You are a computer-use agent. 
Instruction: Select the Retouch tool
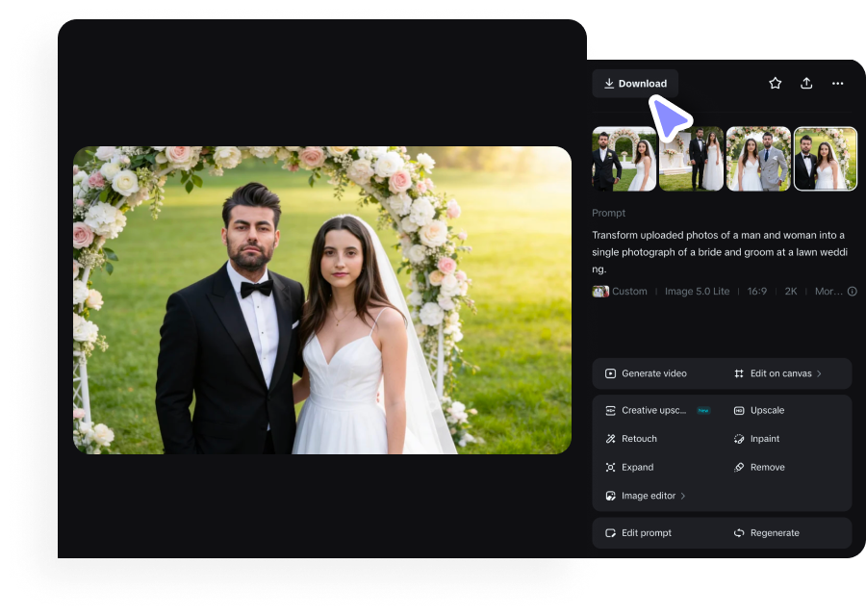click(638, 439)
